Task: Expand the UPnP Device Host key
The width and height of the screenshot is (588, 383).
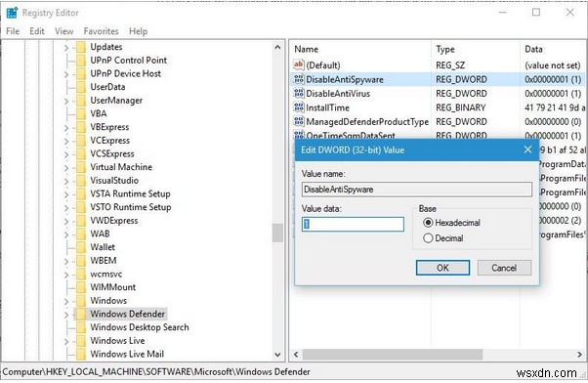Action: [66, 74]
